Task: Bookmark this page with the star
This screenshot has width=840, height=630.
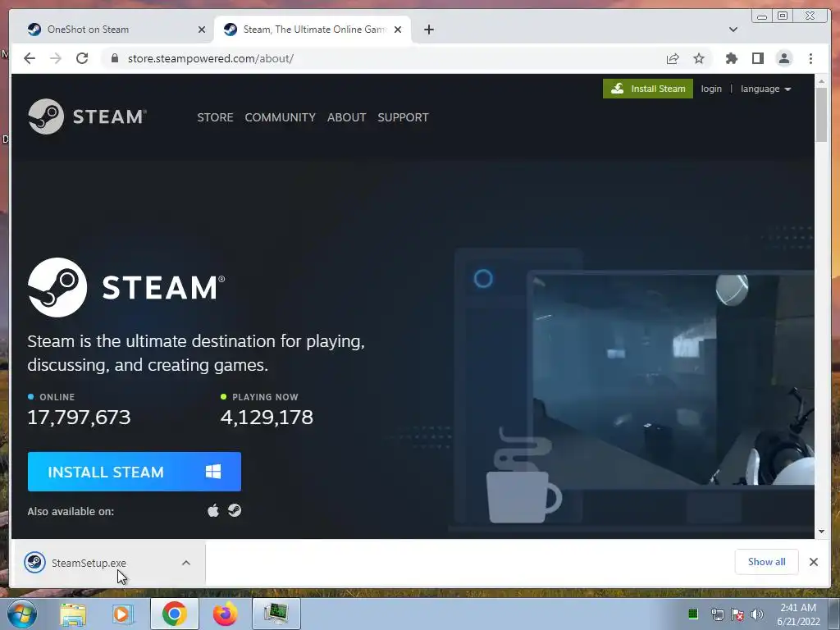Action: (699, 58)
